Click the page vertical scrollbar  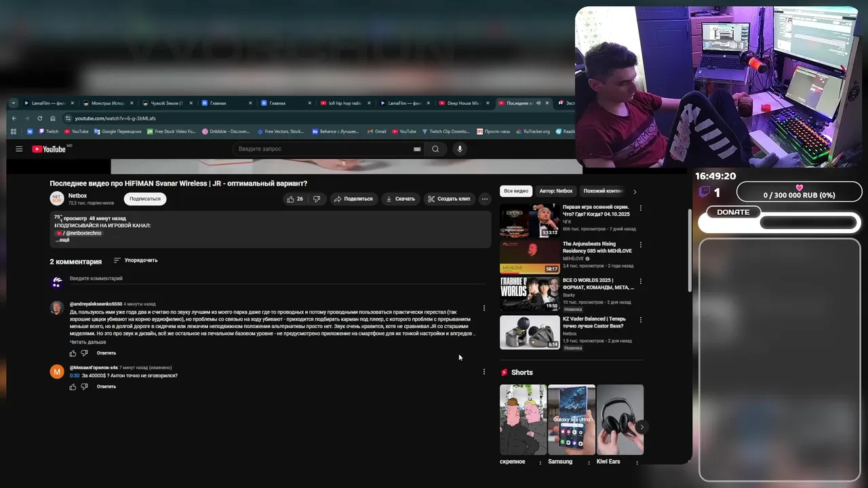[690, 251]
